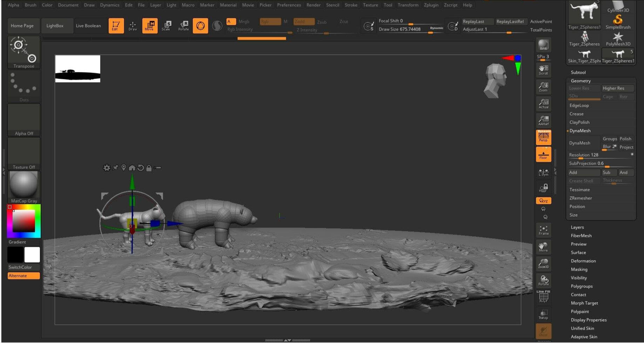Image resolution: width=644 pixels, height=343 pixels.
Task: Select the Draw mode button
Action: point(133,26)
